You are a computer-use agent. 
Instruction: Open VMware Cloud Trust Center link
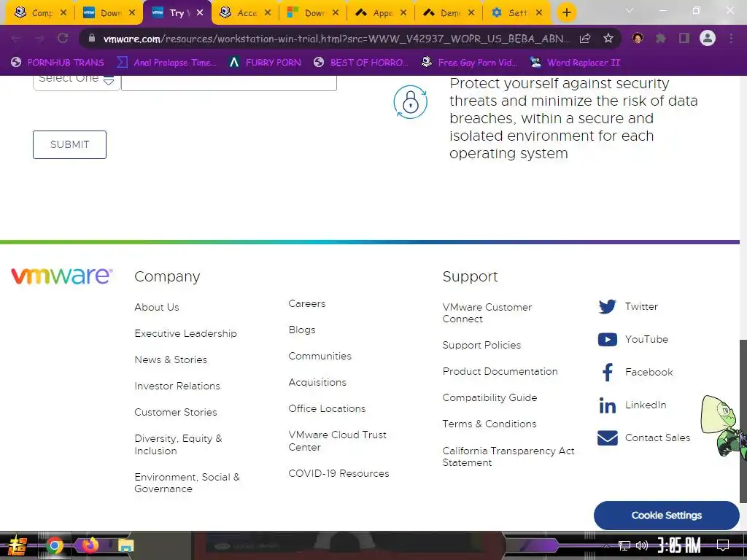[x=338, y=441]
